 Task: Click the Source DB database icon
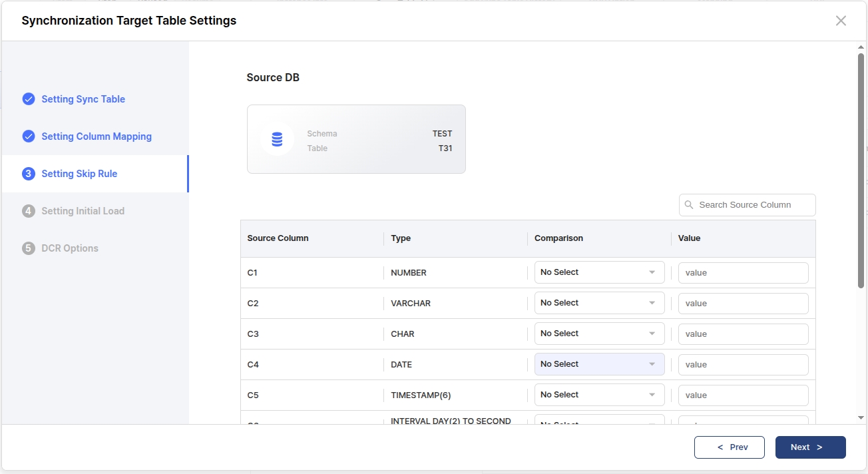click(277, 140)
